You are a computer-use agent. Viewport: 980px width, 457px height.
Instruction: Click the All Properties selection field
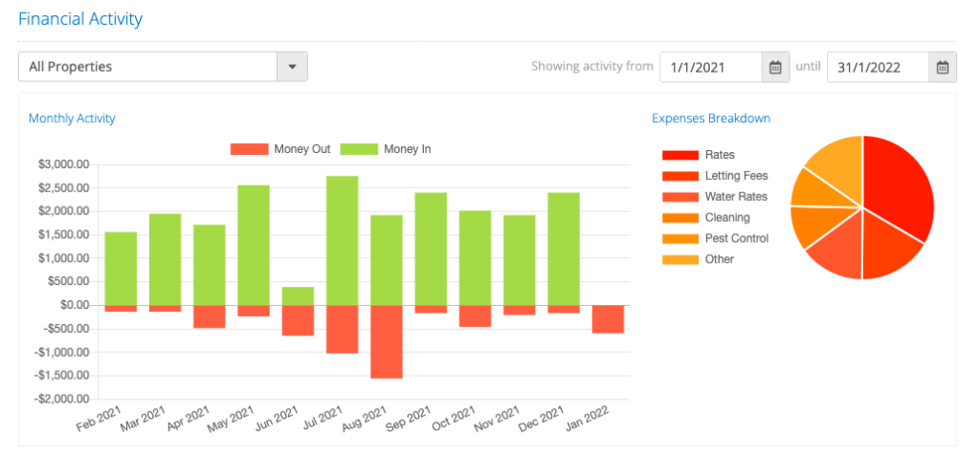point(148,66)
